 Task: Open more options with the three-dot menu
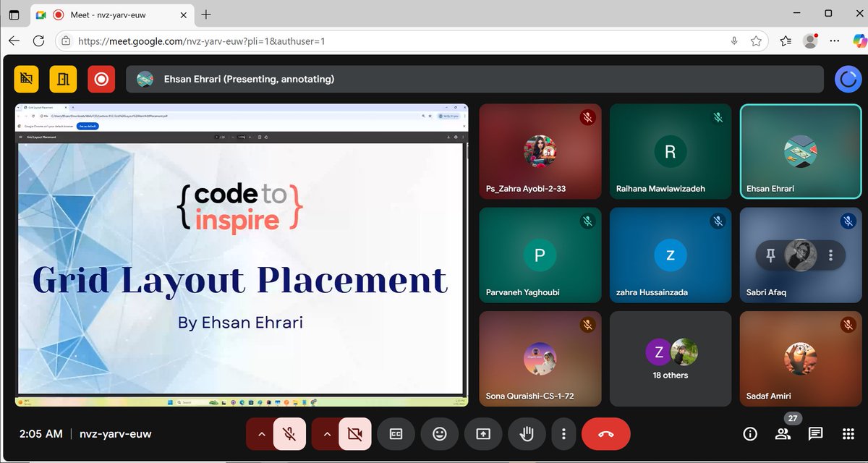[x=563, y=434]
